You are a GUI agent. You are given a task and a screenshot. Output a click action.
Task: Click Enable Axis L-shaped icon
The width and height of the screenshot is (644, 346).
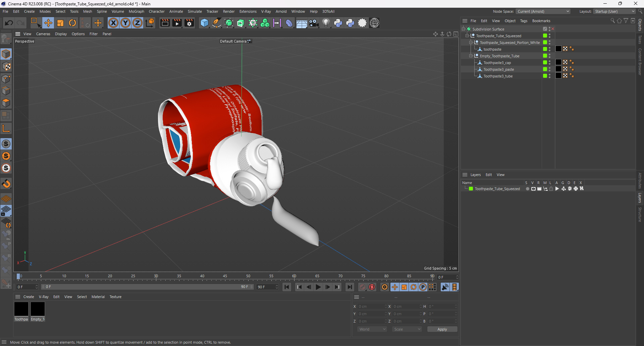[x=6, y=128]
